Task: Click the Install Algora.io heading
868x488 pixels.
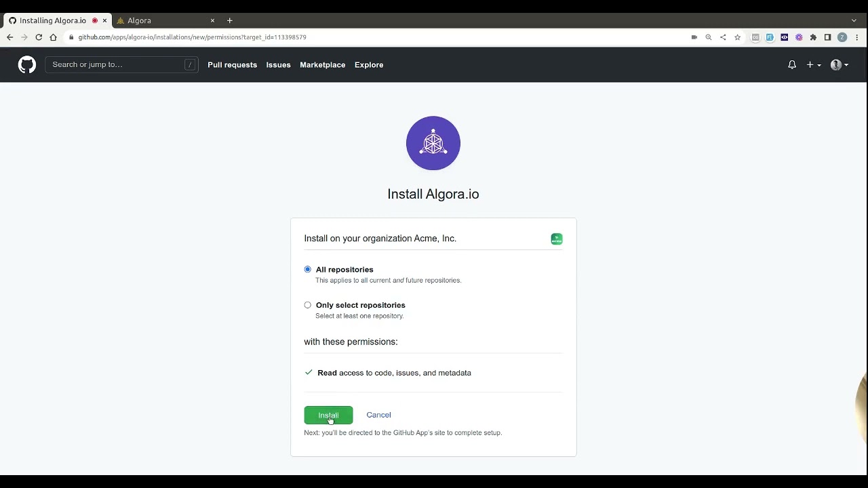Action: tap(433, 194)
